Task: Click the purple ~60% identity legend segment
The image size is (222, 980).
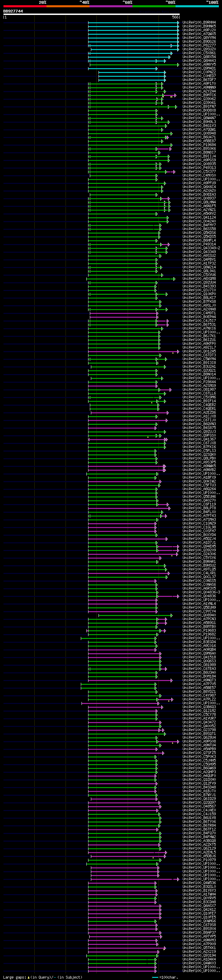Action: (111, 6)
